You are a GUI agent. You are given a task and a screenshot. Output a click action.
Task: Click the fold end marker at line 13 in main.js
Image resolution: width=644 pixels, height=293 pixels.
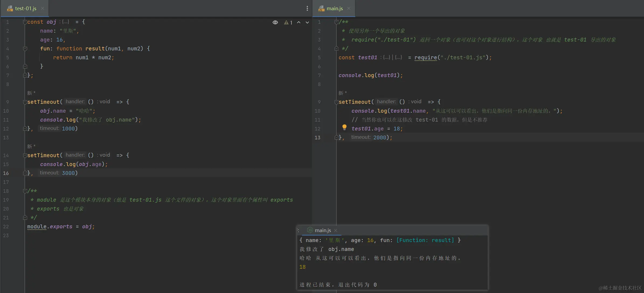tap(336, 137)
